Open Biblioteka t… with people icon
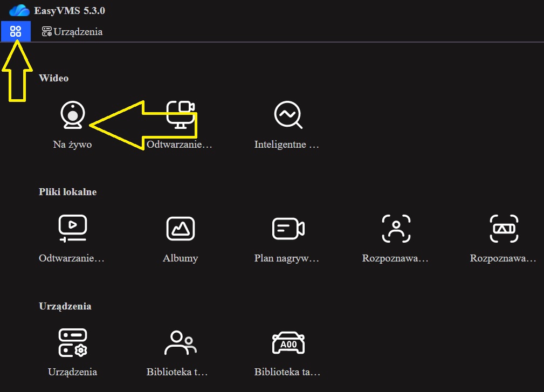544x392 pixels. point(177,353)
